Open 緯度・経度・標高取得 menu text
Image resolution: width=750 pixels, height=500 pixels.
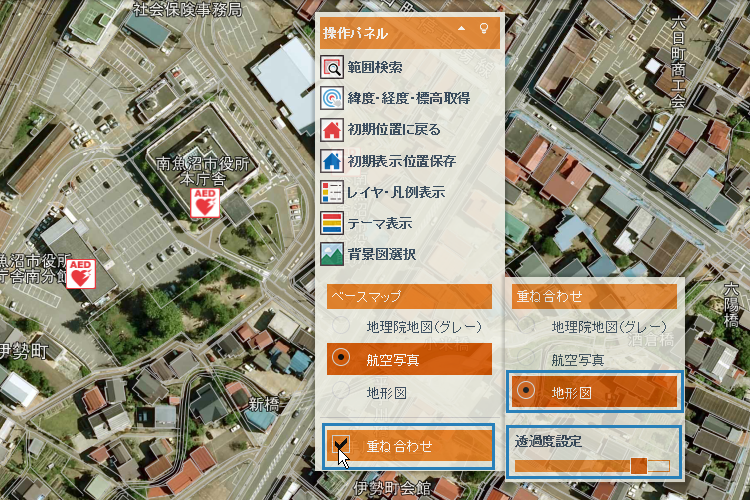(408, 98)
